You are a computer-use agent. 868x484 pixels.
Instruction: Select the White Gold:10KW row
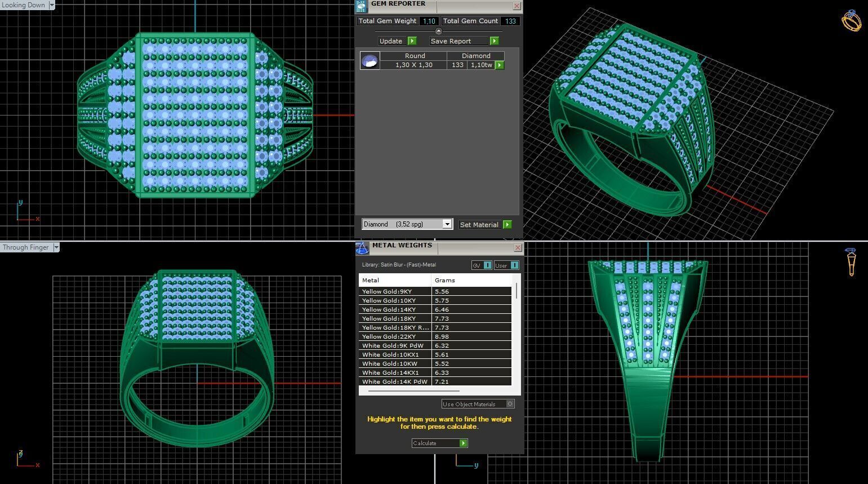coord(435,363)
